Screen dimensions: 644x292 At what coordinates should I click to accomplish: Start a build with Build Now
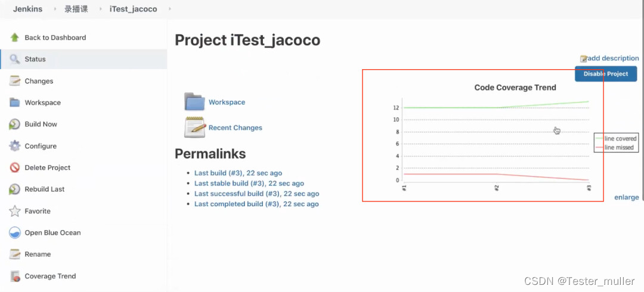coord(41,124)
